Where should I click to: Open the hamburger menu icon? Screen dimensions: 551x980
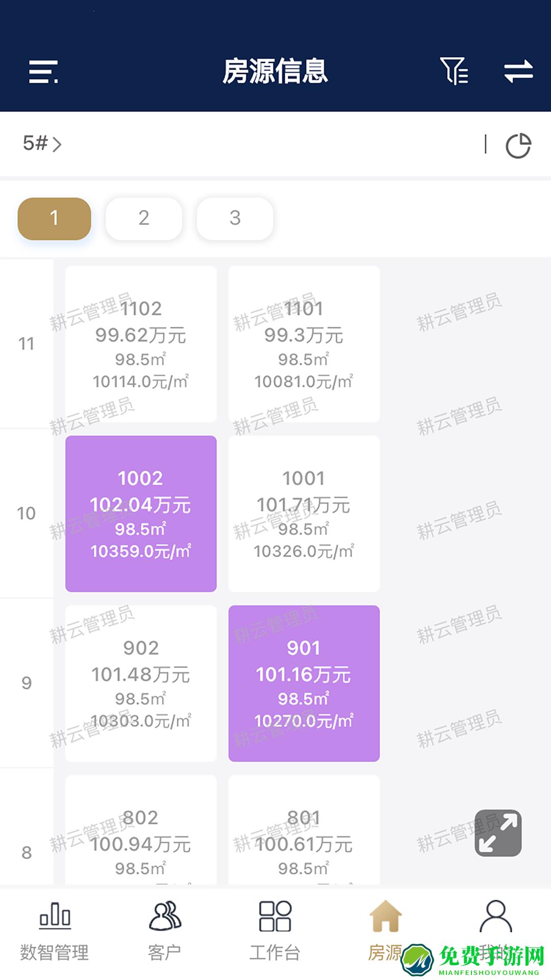[43, 71]
